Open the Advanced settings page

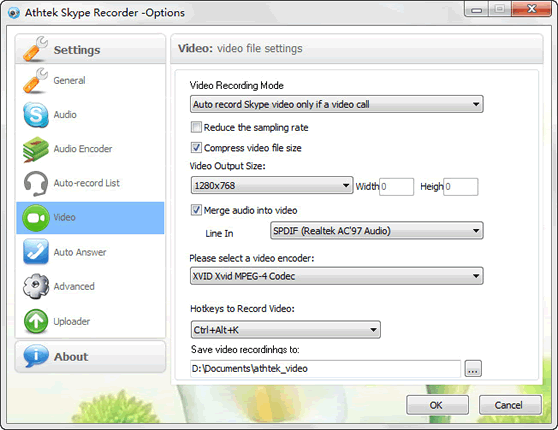tap(74, 286)
